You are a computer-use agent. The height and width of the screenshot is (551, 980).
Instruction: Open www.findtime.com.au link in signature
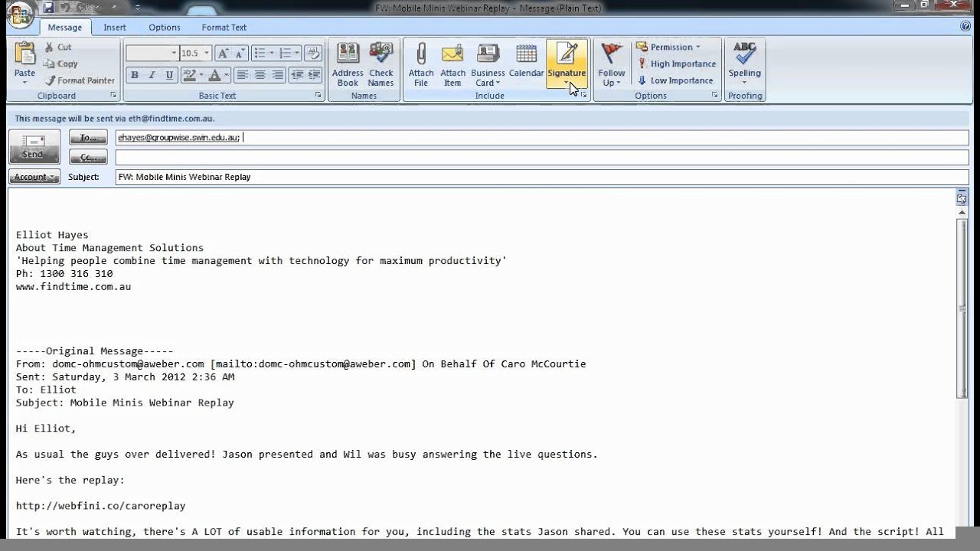click(73, 286)
